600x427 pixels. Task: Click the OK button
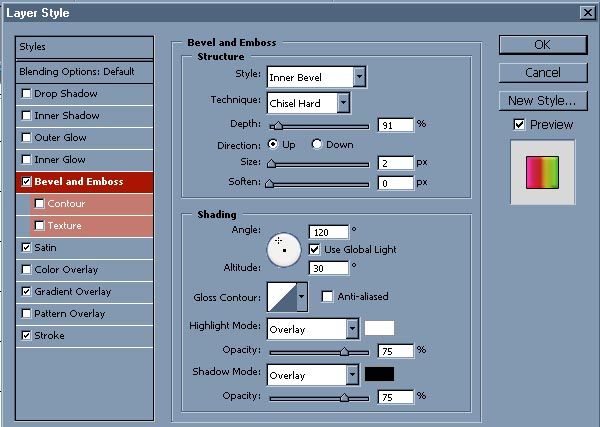pyautogui.click(x=543, y=45)
